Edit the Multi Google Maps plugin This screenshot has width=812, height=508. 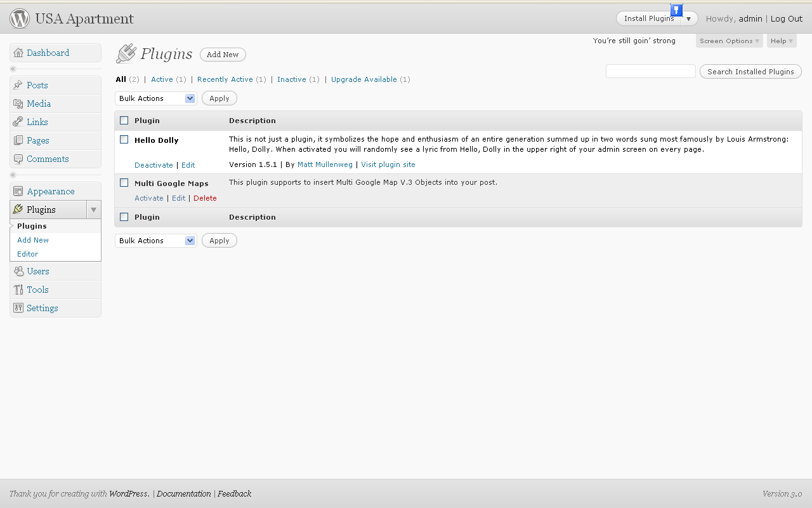click(179, 198)
